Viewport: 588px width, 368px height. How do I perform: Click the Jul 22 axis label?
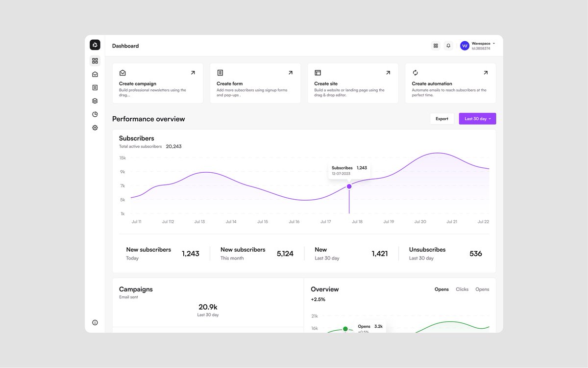click(484, 222)
